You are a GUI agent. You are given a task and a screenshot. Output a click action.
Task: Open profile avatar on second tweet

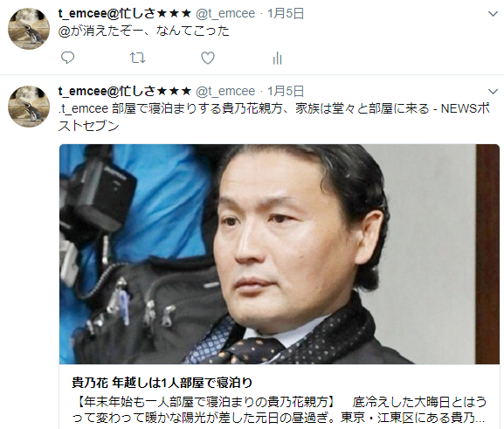pos(29,107)
